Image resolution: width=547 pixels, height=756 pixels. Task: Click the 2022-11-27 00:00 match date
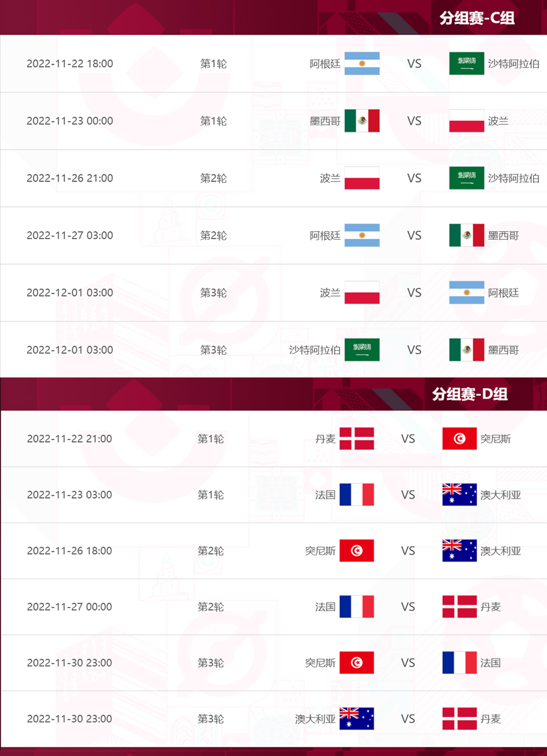click(70, 607)
